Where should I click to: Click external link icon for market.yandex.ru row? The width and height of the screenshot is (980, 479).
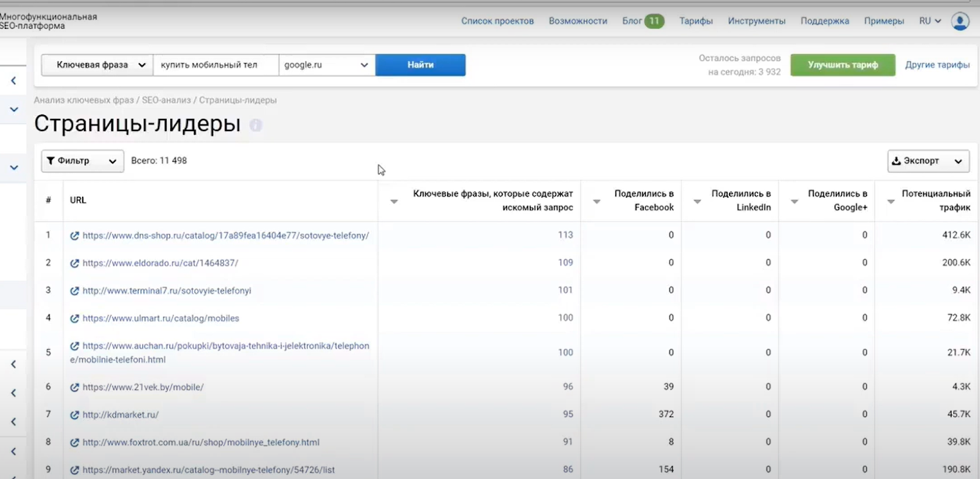pyautogui.click(x=75, y=470)
